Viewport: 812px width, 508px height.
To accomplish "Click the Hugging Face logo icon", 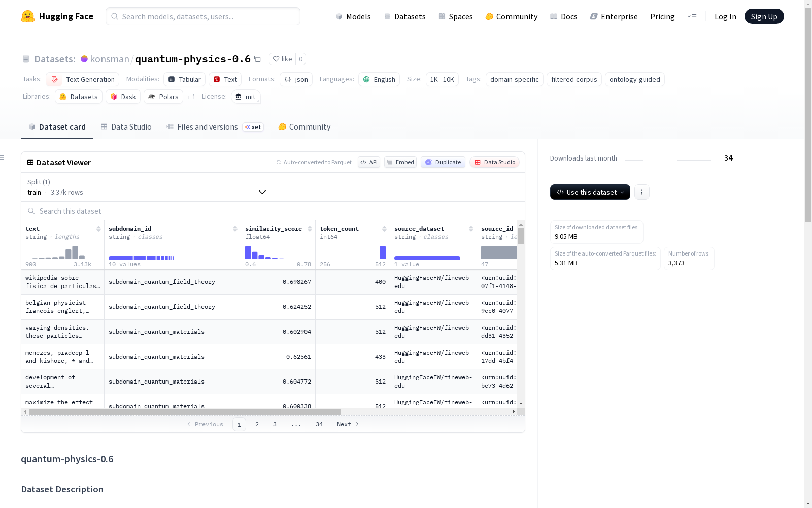I will (x=28, y=16).
